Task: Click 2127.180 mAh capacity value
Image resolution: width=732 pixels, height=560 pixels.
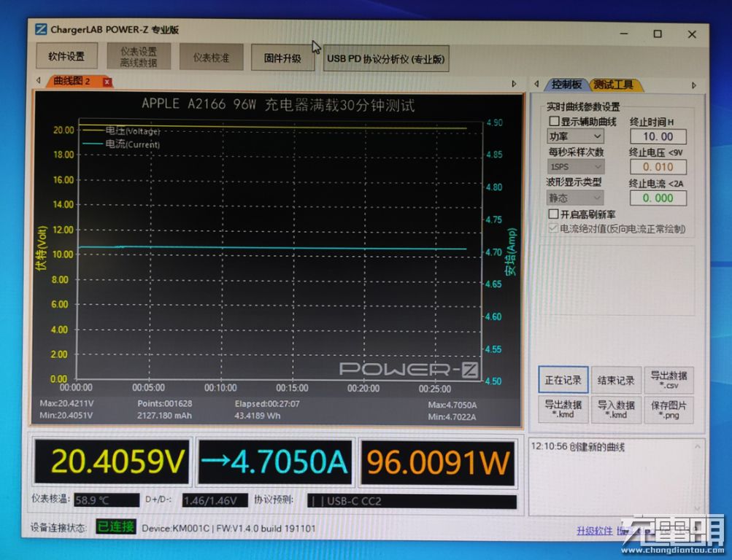Action: coord(164,416)
